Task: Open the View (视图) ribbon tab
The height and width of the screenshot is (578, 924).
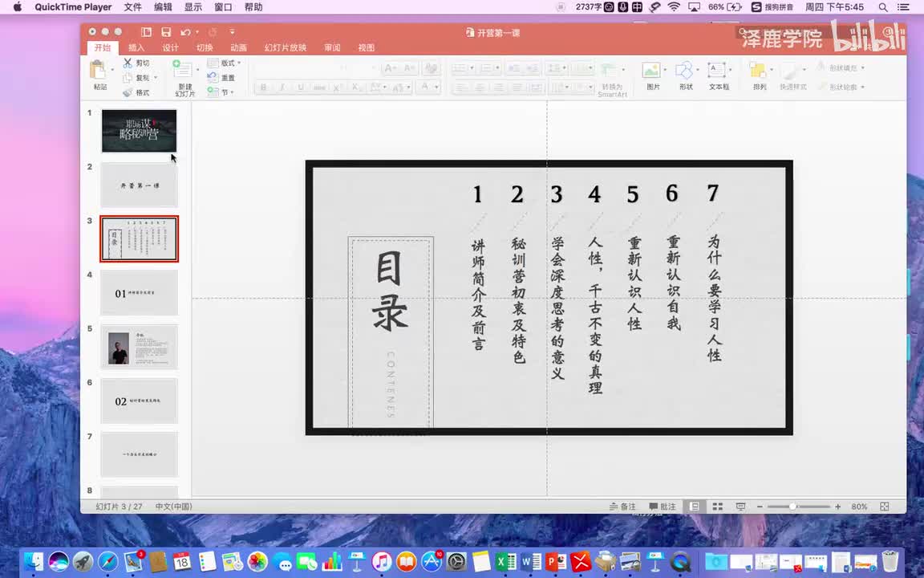Action: (367, 48)
